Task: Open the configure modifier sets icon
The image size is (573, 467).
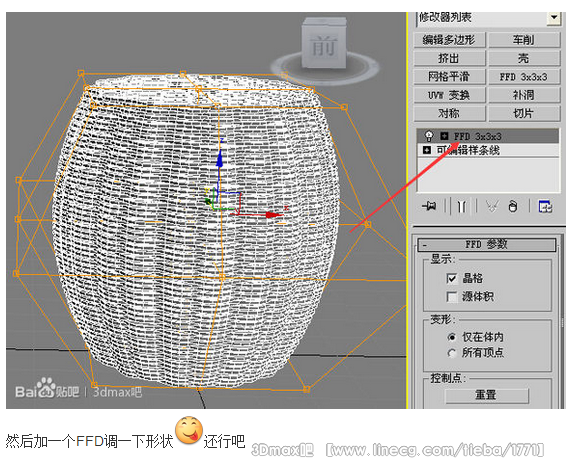Action: [545, 206]
